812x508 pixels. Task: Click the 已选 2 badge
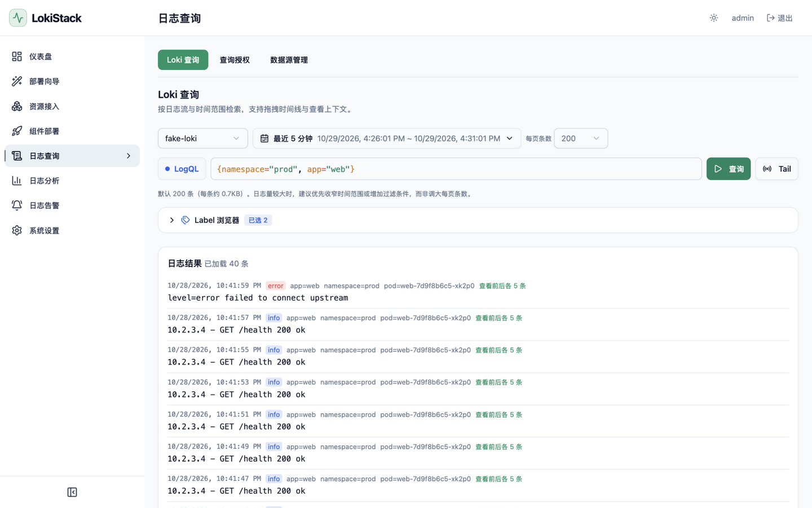(258, 220)
